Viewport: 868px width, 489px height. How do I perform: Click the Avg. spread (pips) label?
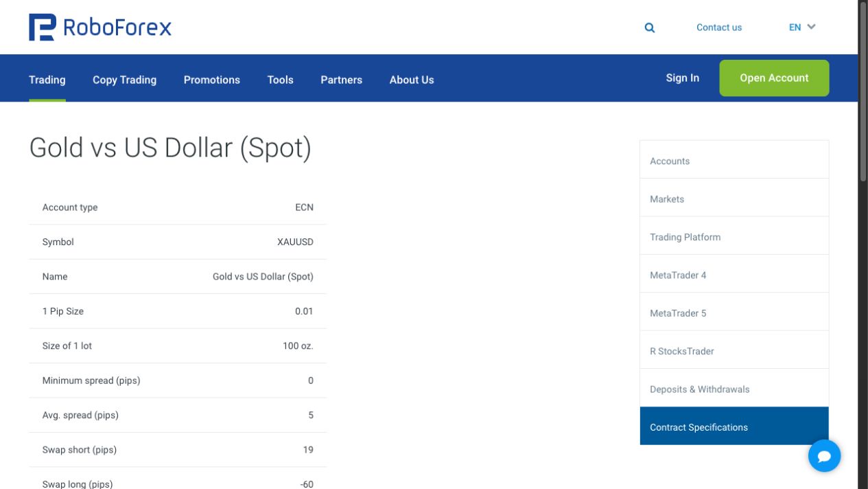coord(80,415)
